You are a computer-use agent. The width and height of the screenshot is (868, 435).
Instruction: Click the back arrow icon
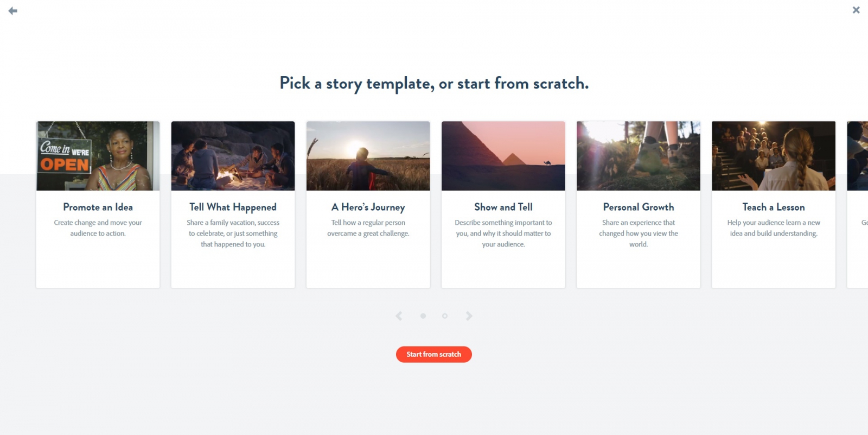point(13,11)
